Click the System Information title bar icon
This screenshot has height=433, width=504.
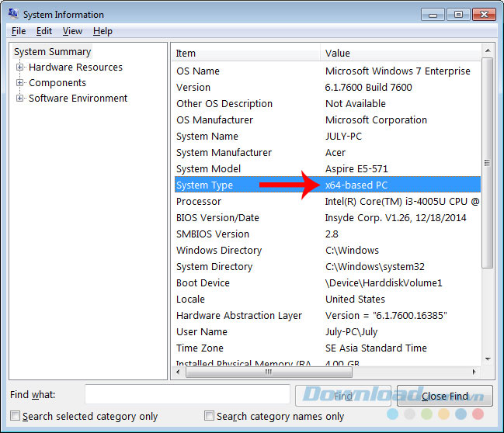[x=13, y=14]
